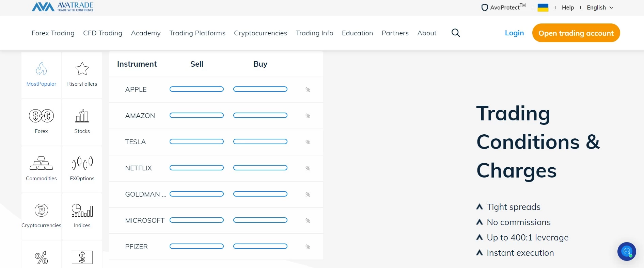The image size is (644, 268).
Task: Select the AMAZON instrument name
Action: 140,116
